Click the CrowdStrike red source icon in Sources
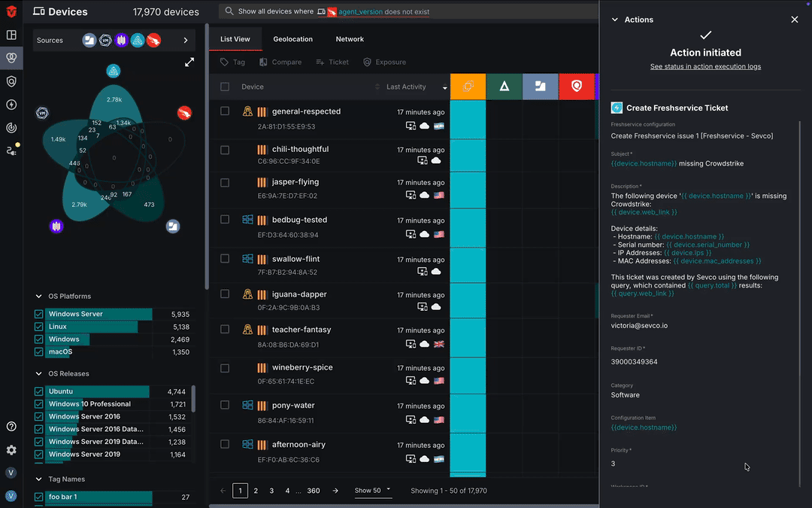The width and height of the screenshot is (812, 508). coord(153,41)
